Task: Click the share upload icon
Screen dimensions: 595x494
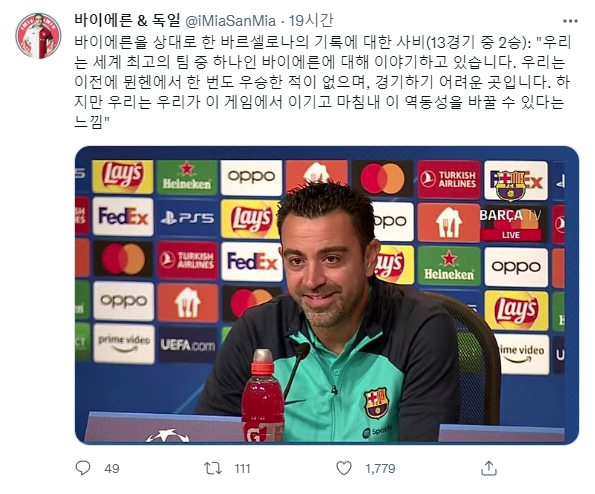Action: click(489, 468)
